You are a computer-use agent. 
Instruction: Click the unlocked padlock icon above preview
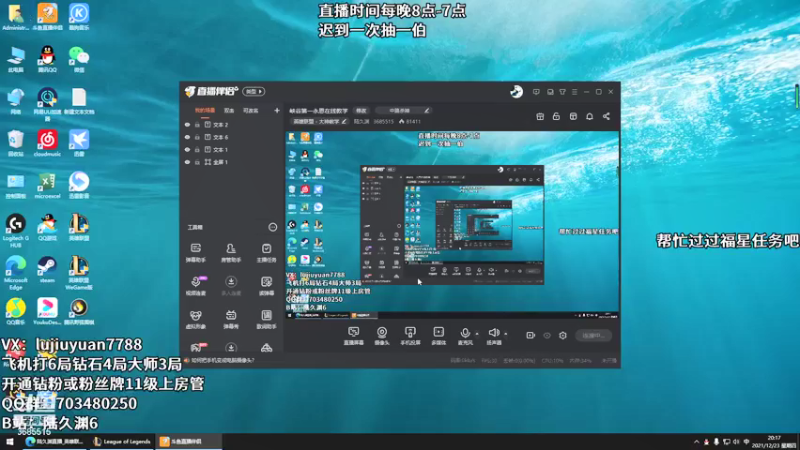pos(556,116)
